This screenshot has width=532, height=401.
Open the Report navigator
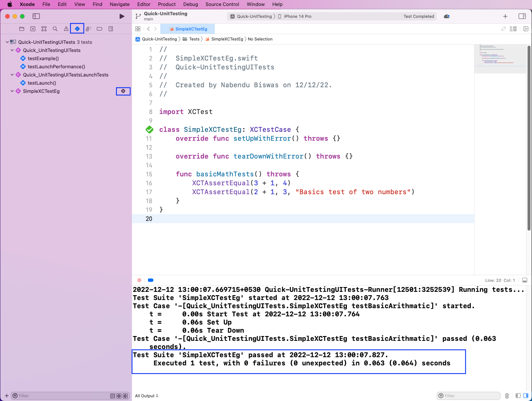tap(111, 29)
